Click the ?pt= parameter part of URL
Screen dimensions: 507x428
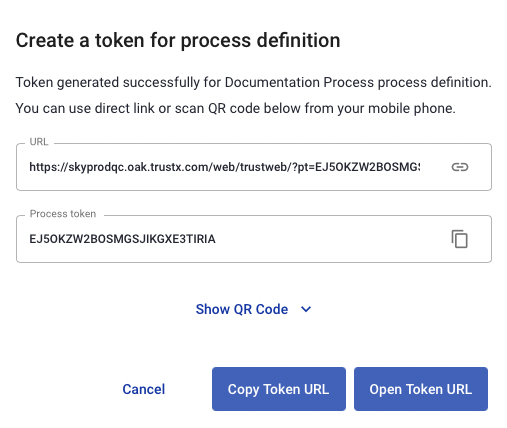303,167
